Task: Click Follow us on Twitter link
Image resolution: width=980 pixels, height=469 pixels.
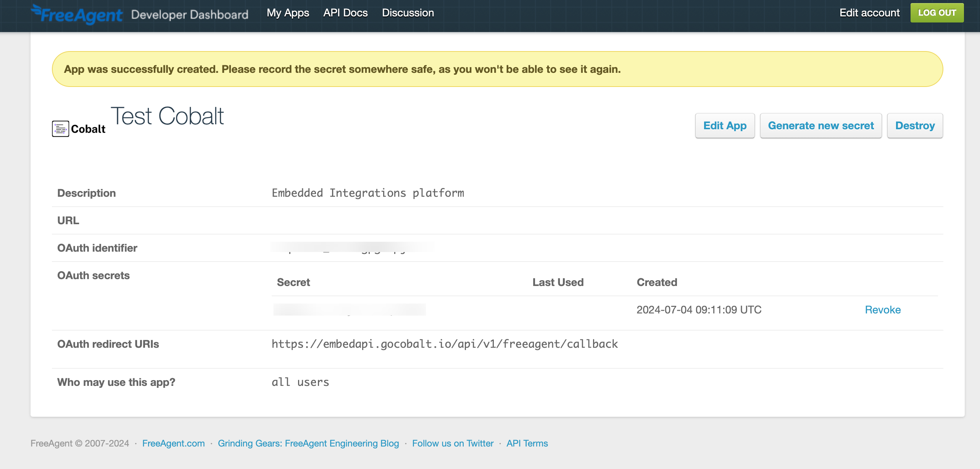Action: tap(453, 443)
